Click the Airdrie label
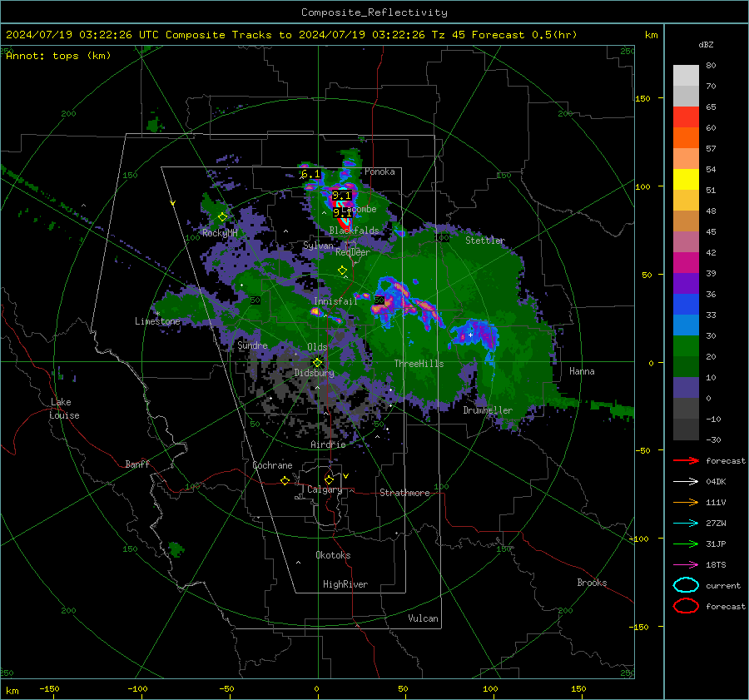 pyautogui.click(x=328, y=444)
